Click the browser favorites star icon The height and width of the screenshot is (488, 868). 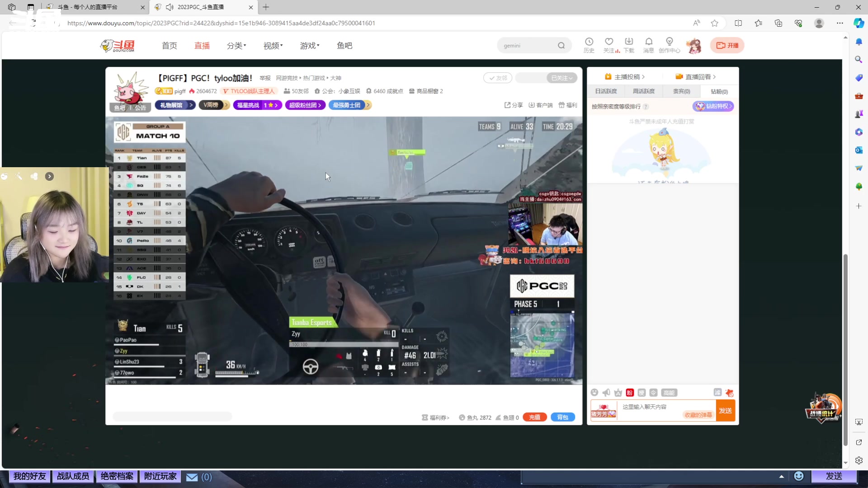(x=714, y=23)
